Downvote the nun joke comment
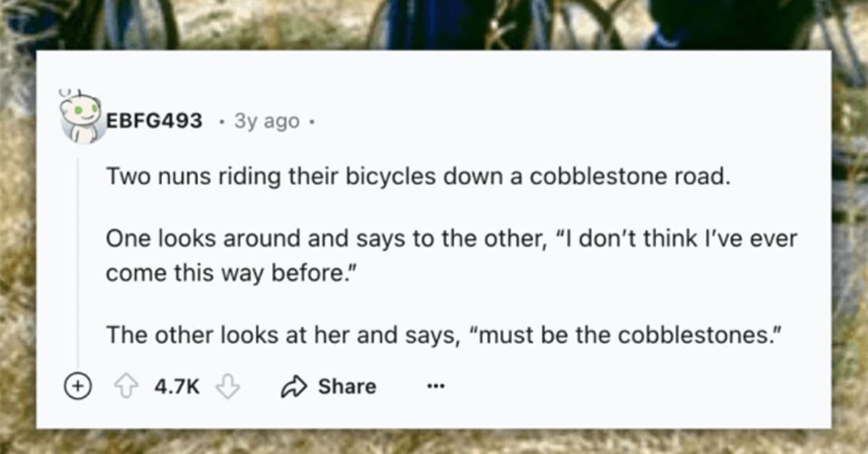 [x=229, y=387]
